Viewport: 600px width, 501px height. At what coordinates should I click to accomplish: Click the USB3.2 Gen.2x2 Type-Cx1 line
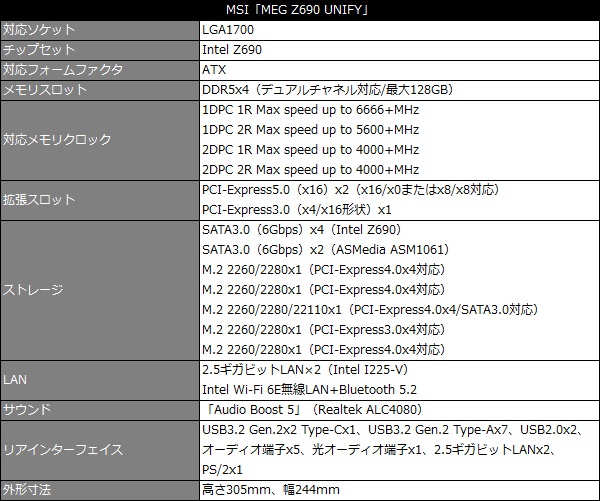(393, 430)
